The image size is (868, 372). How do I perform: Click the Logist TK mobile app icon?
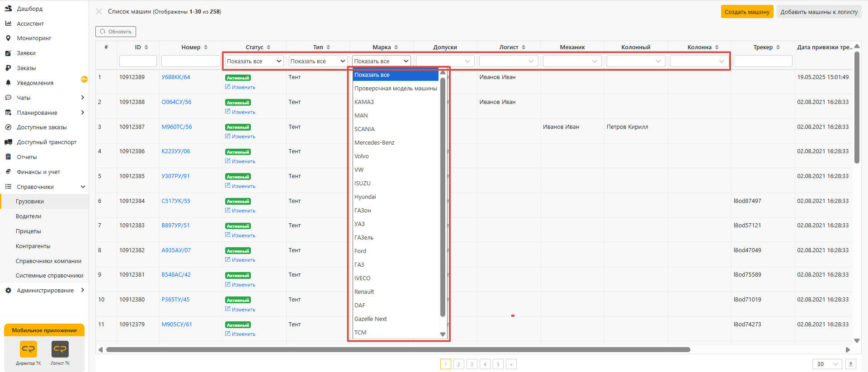pos(60,349)
